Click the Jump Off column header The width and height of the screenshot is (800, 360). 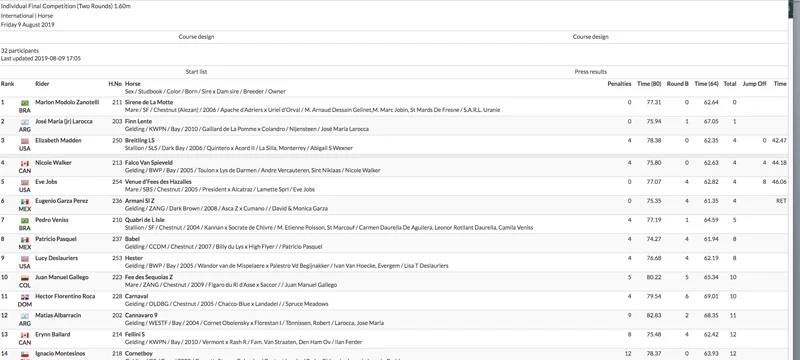755,84
